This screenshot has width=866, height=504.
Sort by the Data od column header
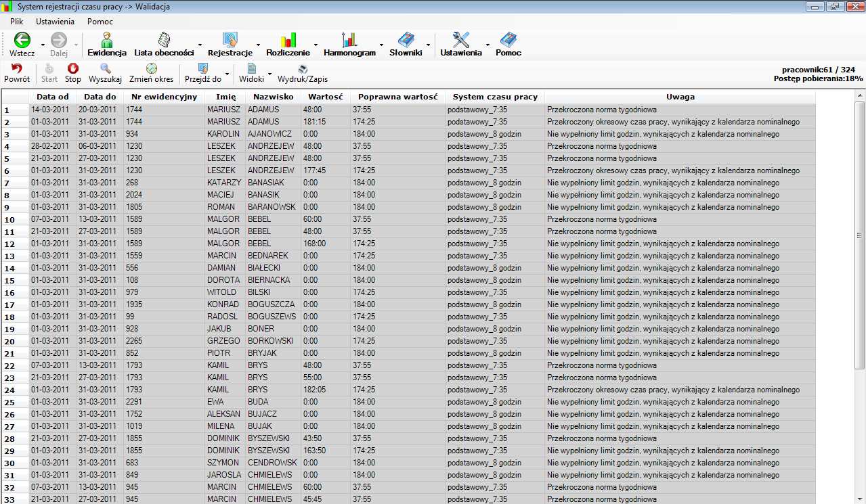coord(53,97)
